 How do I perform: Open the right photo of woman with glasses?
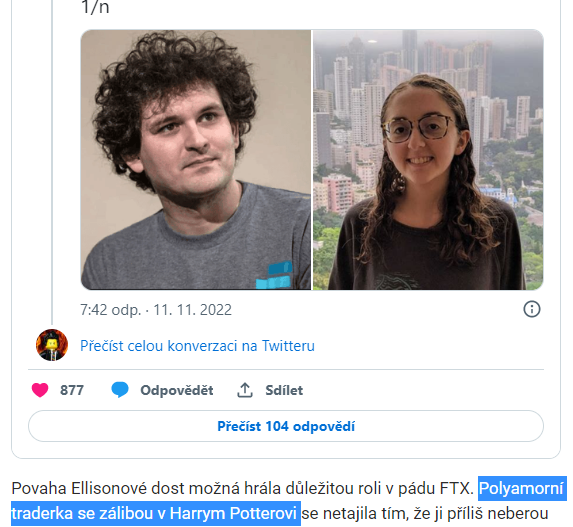(428, 160)
